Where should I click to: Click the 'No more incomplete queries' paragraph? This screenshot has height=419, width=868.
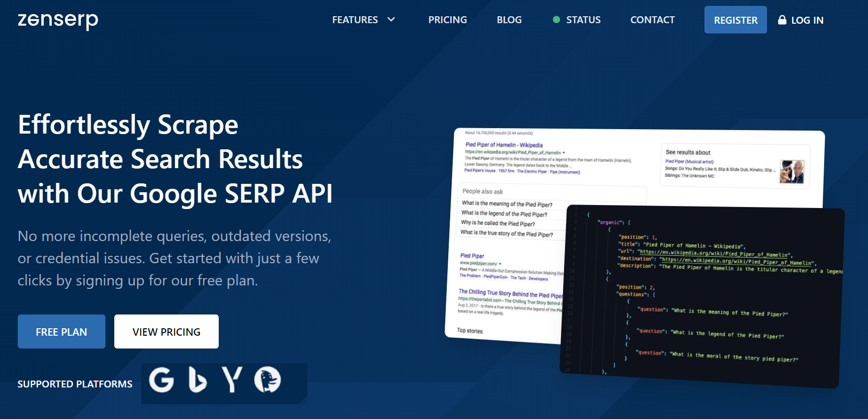click(174, 258)
